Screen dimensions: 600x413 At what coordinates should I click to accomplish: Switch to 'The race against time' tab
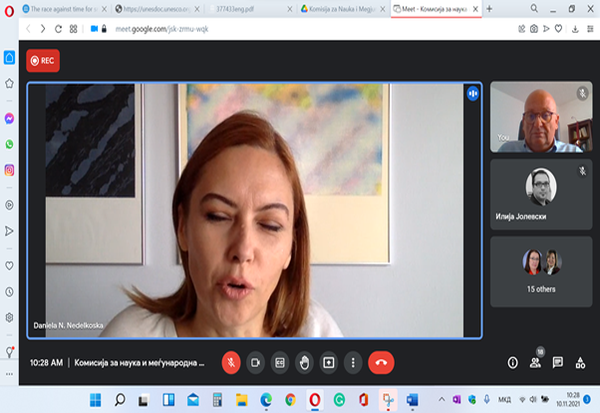click(62, 8)
